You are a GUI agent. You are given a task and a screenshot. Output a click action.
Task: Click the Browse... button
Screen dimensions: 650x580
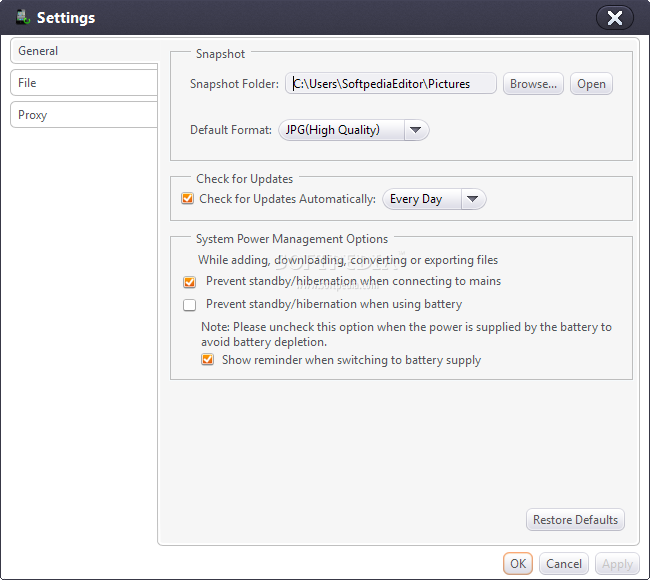[x=533, y=84]
